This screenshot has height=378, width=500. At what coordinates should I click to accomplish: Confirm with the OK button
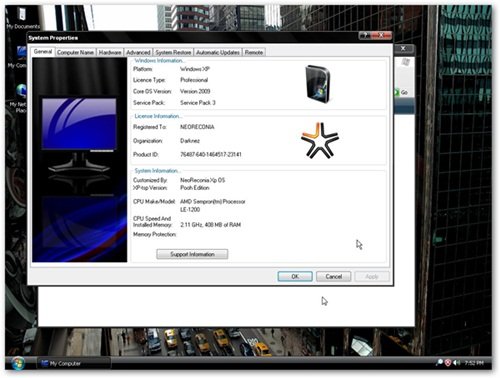pyautogui.click(x=295, y=276)
